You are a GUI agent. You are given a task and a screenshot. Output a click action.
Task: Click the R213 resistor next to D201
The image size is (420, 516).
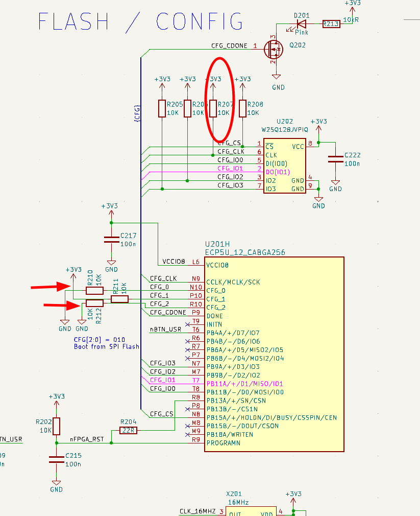coord(331,23)
